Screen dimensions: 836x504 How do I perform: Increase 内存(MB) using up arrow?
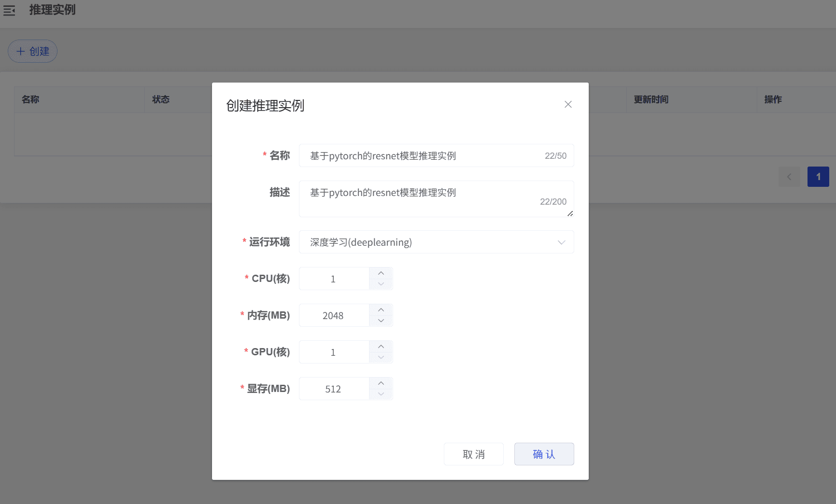coord(381,310)
